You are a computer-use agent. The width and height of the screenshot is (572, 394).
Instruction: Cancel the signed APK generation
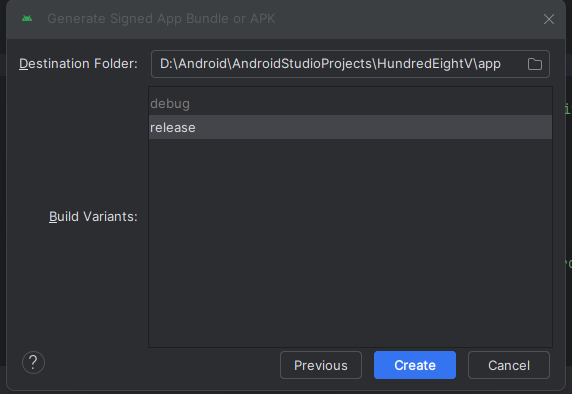coord(509,365)
